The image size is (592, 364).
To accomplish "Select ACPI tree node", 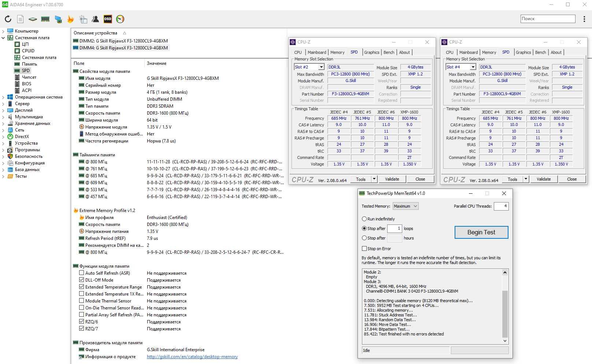I will coord(27,90).
